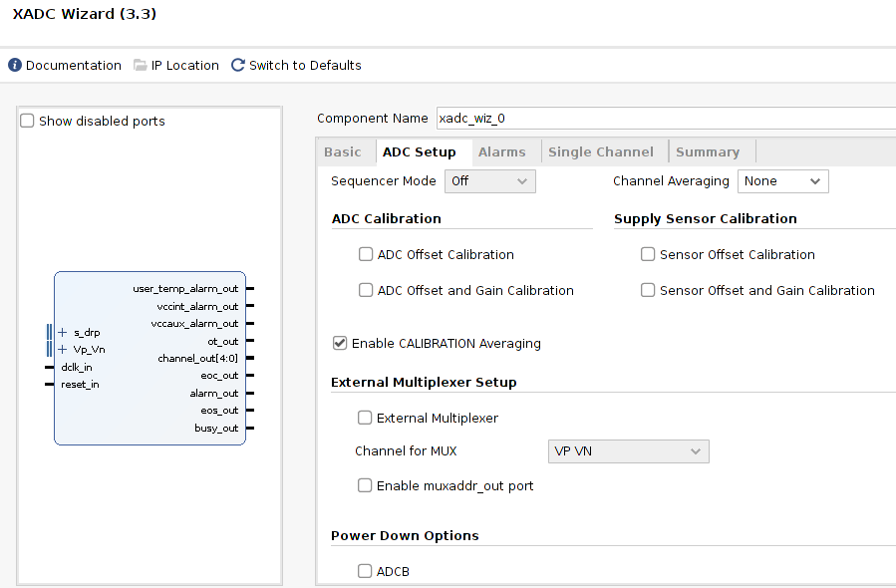Toggle Show disabled ports checkbox
The image size is (896, 588).
pyautogui.click(x=27, y=121)
